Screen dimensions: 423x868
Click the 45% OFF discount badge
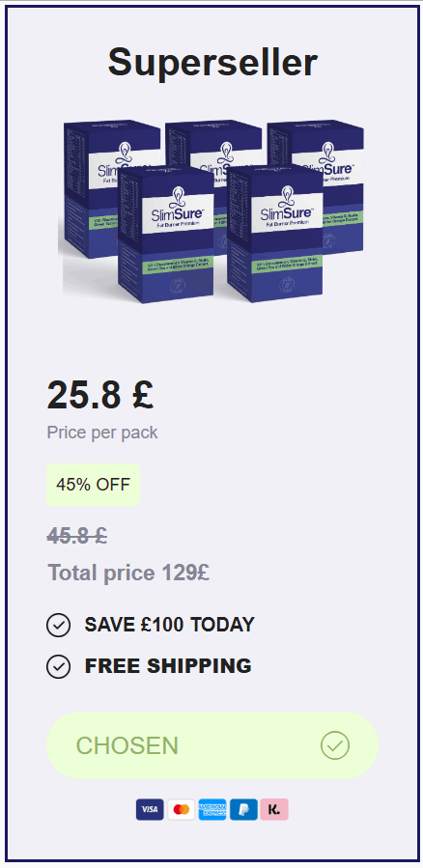93,485
